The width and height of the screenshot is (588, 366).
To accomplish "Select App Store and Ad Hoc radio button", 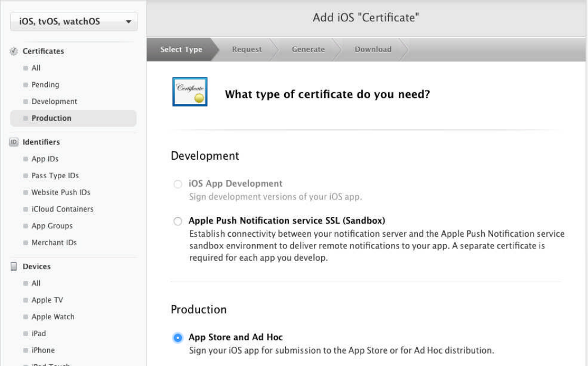I will (178, 337).
